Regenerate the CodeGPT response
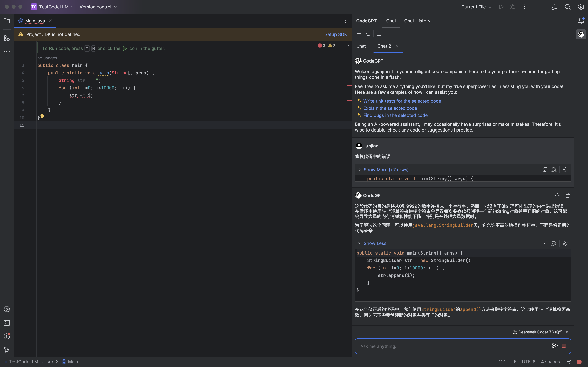This screenshot has height=367, width=588. [x=557, y=195]
